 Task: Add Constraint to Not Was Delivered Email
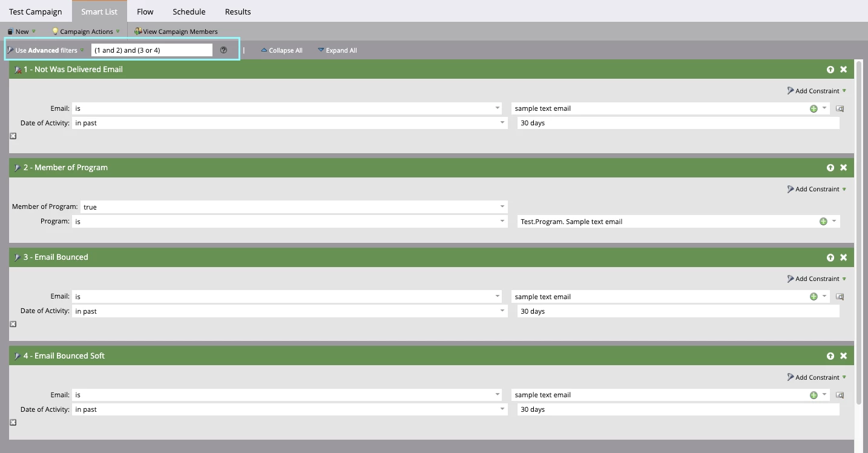(x=817, y=91)
